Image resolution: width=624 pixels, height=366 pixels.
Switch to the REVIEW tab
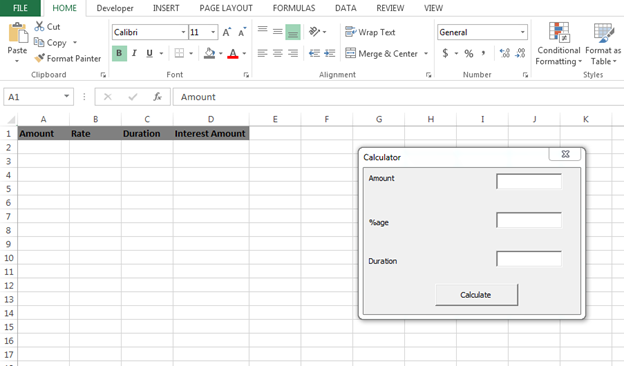click(x=390, y=8)
